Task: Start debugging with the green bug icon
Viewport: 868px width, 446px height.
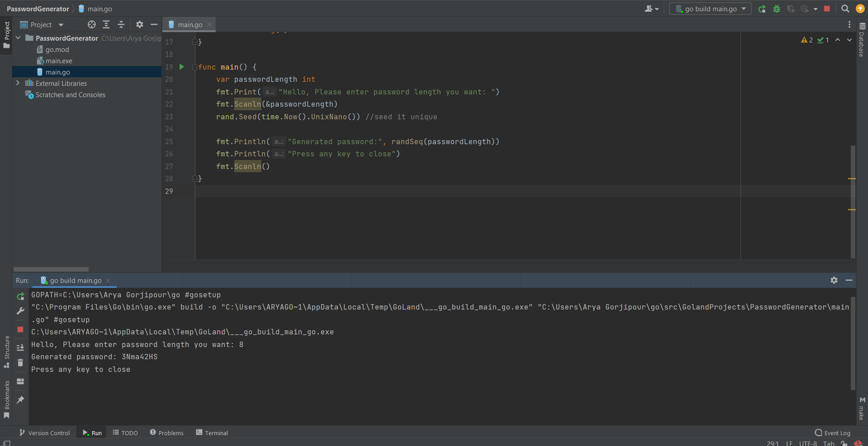Action: point(777,9)
